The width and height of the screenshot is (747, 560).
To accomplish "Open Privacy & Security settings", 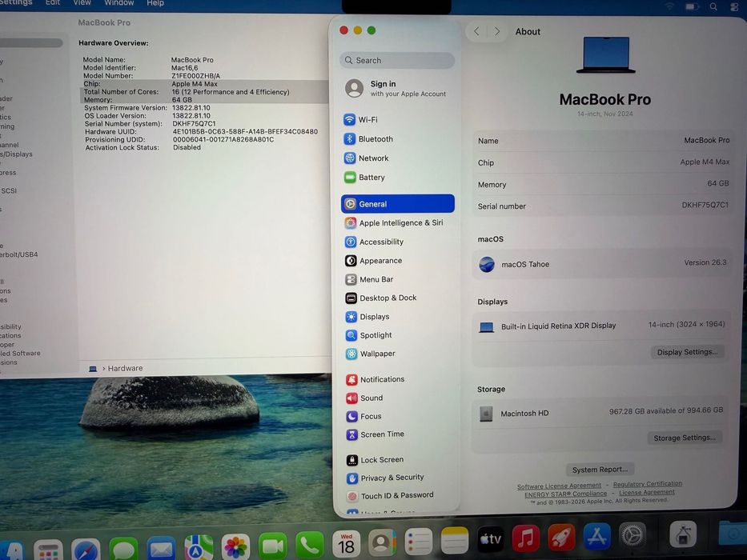I will tap(398, 477).
